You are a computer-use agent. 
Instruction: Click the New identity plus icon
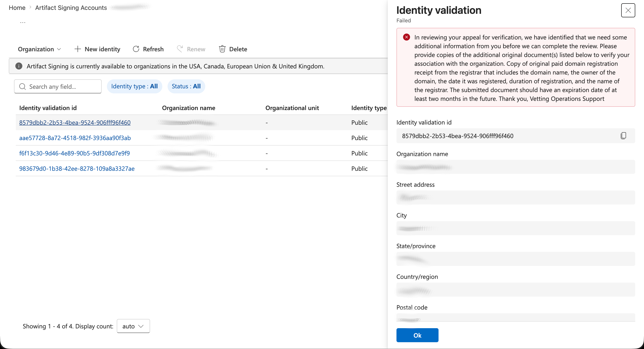coord(78,49)
